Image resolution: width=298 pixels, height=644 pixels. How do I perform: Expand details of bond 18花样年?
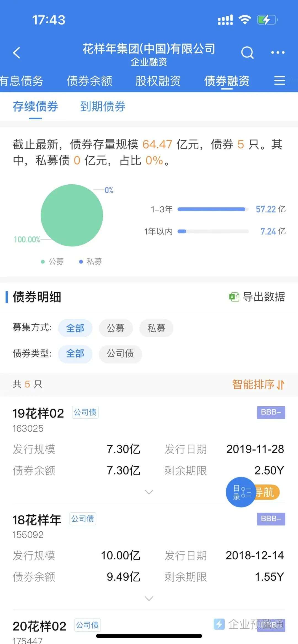pyautogui.click(x=149, y=598)
